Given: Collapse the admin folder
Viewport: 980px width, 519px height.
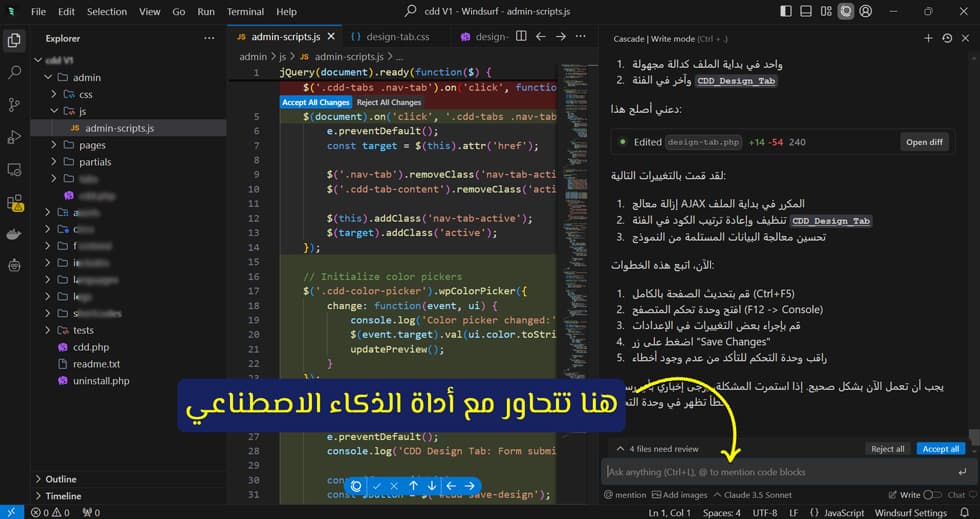Looking at the screenshot, I should 48,78.
